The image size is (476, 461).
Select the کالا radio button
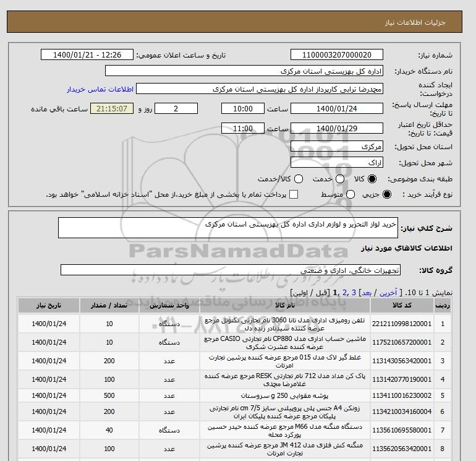pos(372,179)
